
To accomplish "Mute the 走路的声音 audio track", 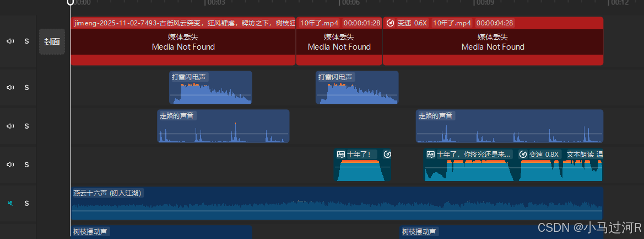I will [10, 126].
